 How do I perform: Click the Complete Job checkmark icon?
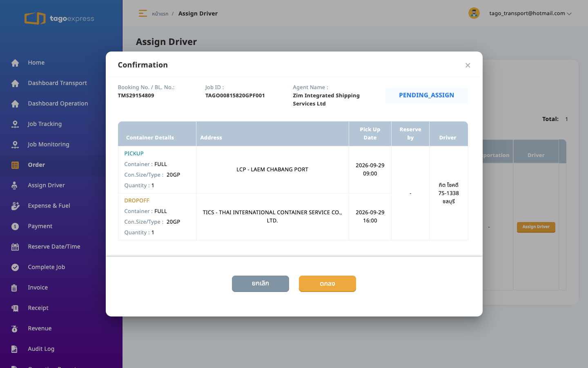click(15, 267)
